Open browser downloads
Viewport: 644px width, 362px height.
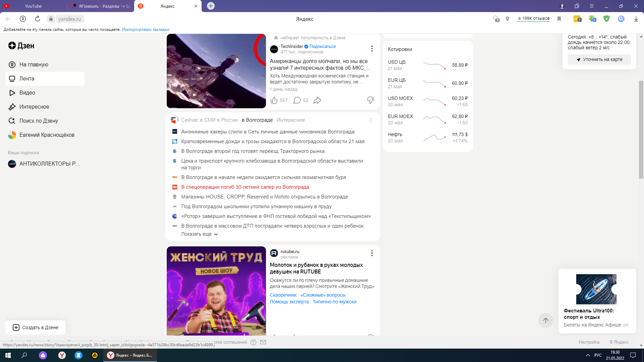[636, 19]
